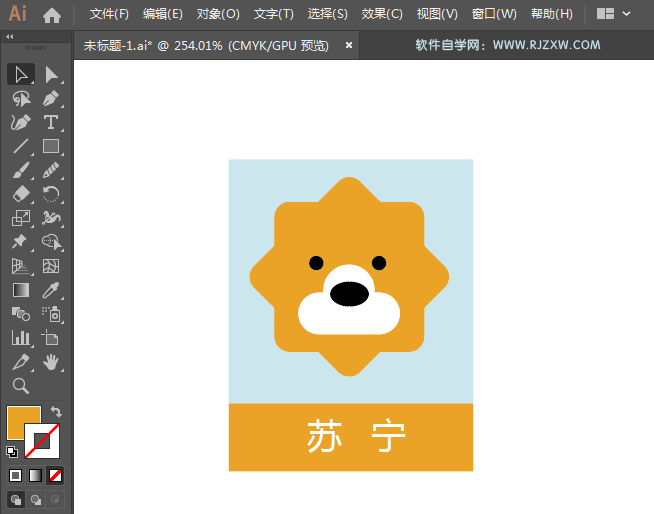Set paint mode to Color
Viewport: 654px width, 514px height.
[15, 475]
